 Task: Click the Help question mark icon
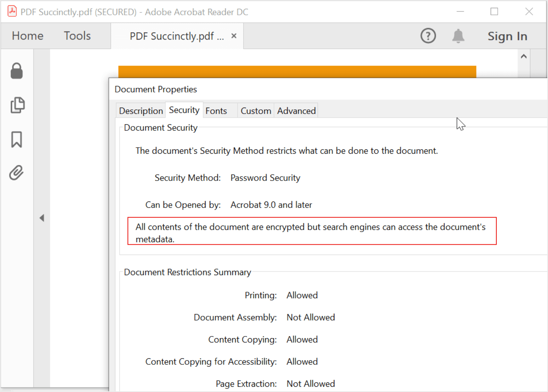click(428, 36)
